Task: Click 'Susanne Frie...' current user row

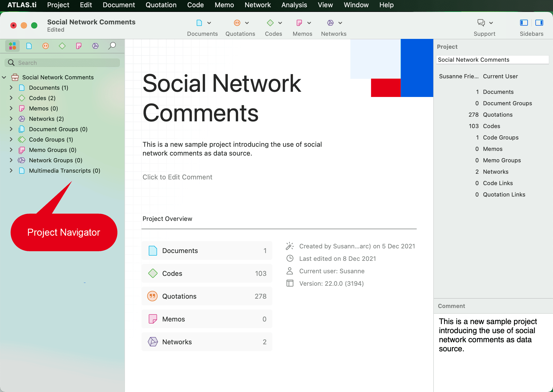Action: tap(478, 76)
